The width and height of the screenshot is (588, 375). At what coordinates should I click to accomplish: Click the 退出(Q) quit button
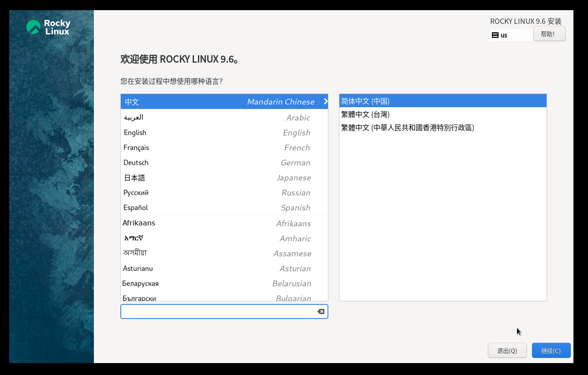point(507,350)
